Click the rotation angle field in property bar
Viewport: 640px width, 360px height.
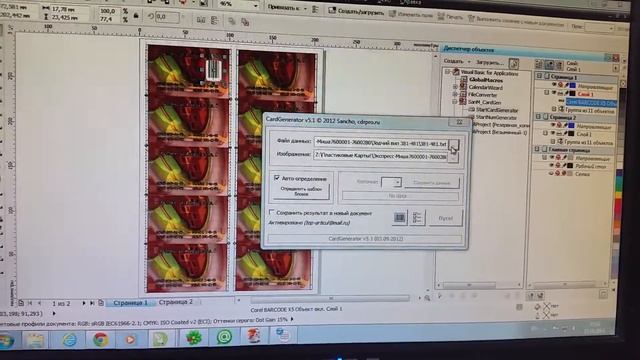tap(167, 17)
